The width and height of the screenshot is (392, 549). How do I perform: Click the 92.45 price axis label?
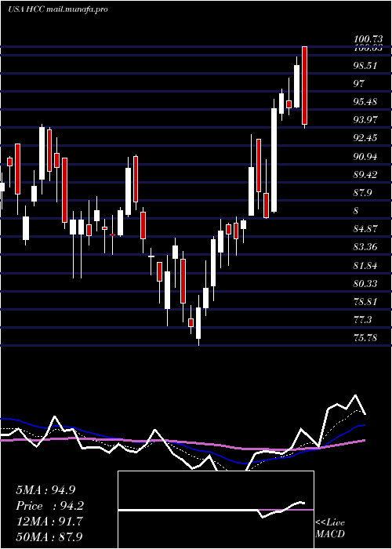click(x=365, y=138)
